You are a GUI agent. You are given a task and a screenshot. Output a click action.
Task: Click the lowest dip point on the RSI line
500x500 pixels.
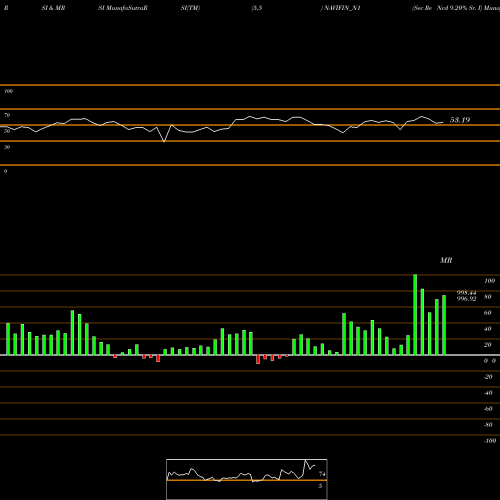pyautogui.click(x=164, y=142)
